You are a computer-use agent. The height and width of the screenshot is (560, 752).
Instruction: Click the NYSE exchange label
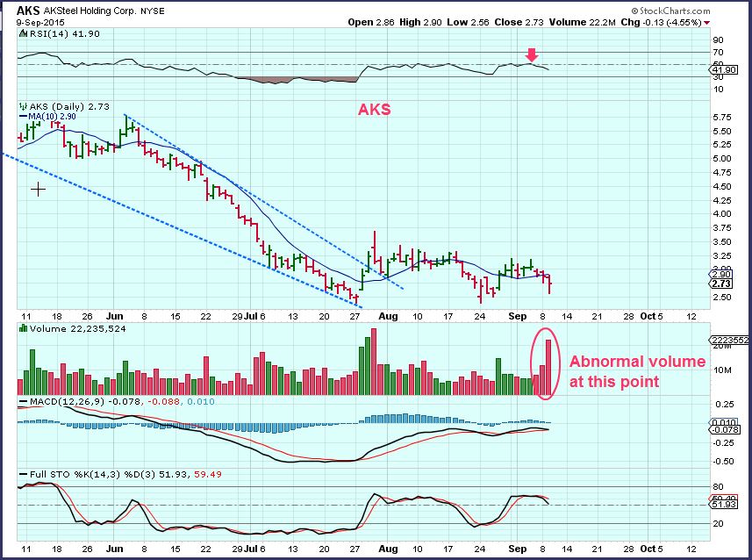152,11
